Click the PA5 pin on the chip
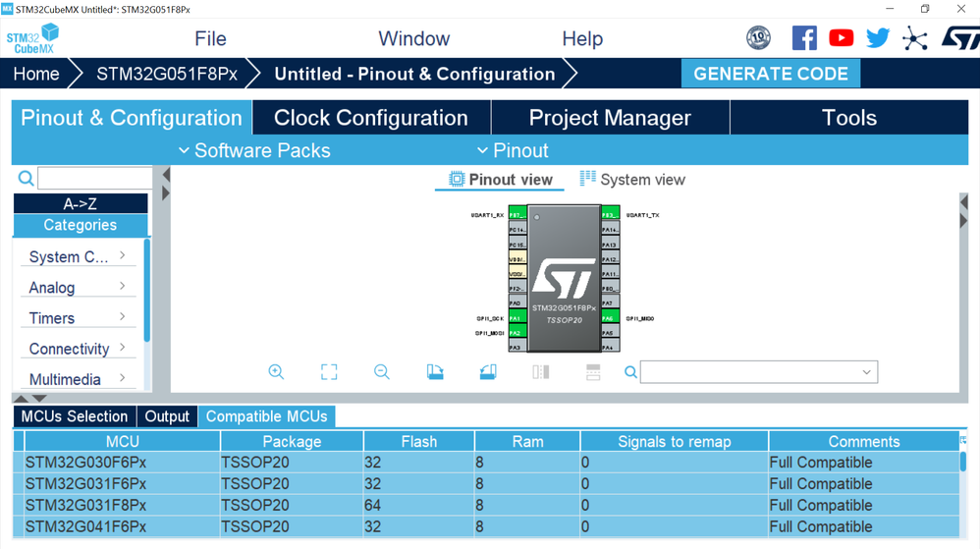The height and width of the screenshot is (549, 980). point(610,333)
